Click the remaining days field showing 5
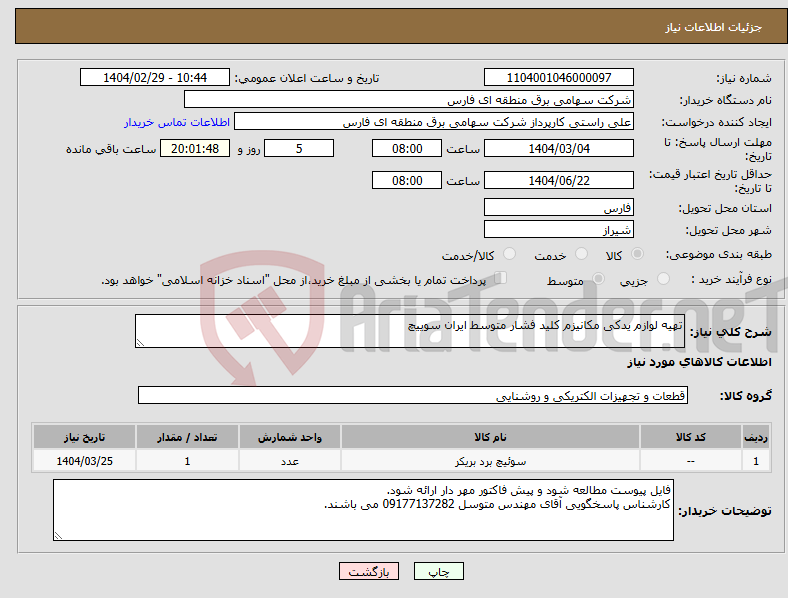This screenshot has width=788, height=598. coord(299,148)
